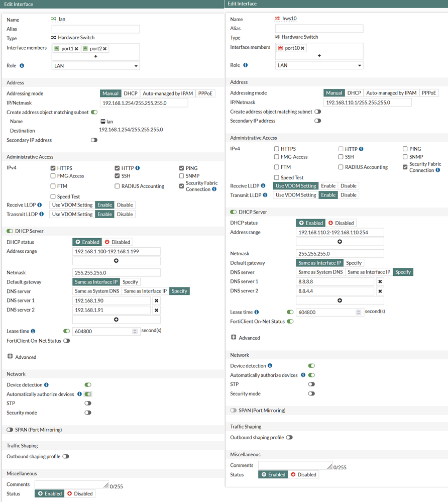
Task: Click Lease time info icon in lan panel
Action: 33,331
